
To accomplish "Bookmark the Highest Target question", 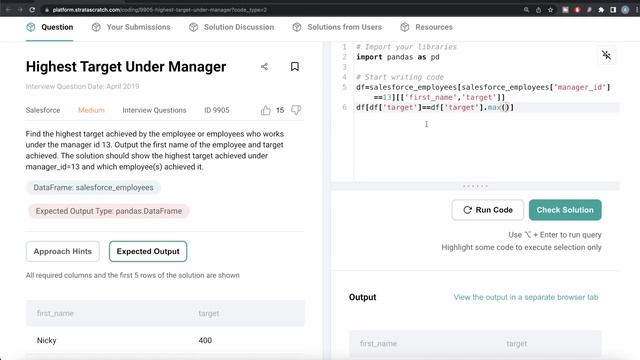I will click(x=295, y=67).
